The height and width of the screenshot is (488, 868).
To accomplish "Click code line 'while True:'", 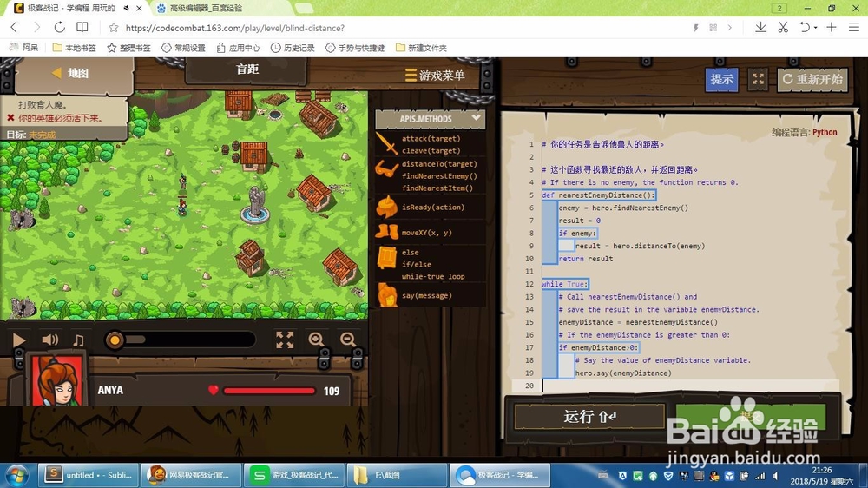I will [x=564, y=284].
